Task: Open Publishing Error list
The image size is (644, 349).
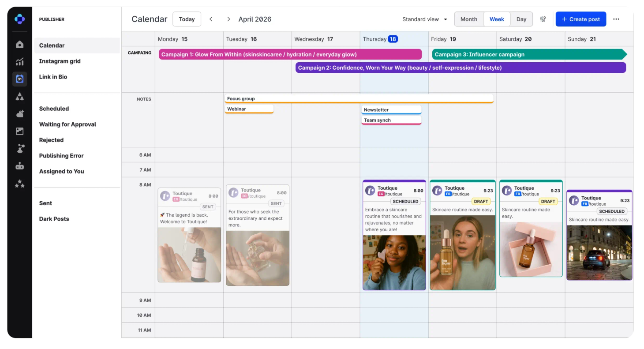Action: [61, 156]
